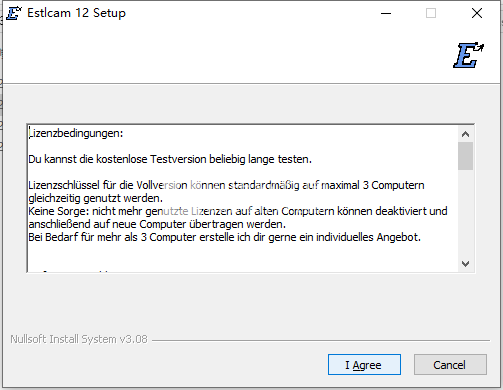Screen dimensions: 503x390
Task: Accept the license with the I Agree button
Action: [x=364, y=365]
